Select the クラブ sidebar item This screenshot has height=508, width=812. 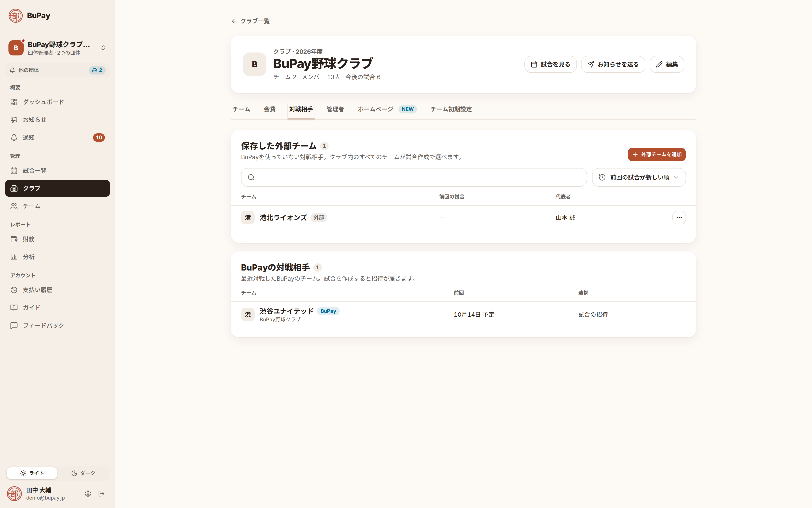57,188
